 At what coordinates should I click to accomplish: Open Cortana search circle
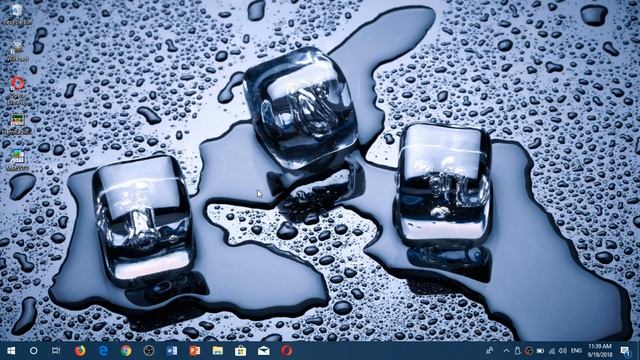34,351
